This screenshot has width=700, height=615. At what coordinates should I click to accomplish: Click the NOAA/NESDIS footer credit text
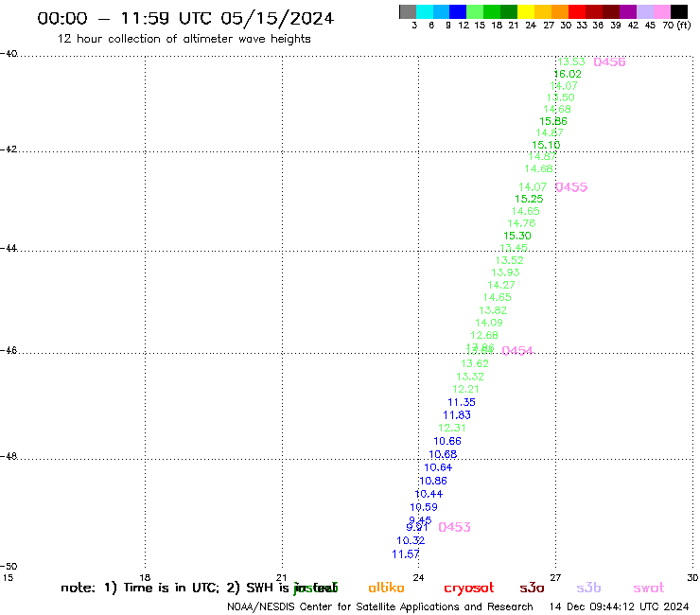click(380, 607)
